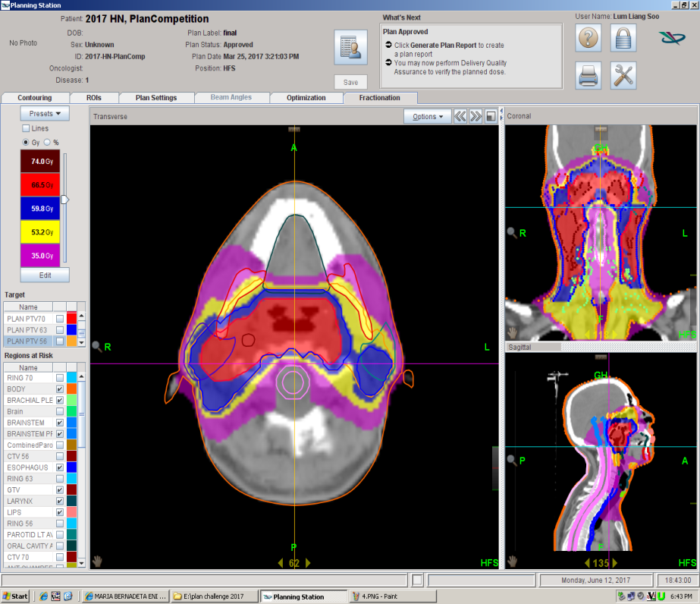Select the % dose unit radio button
This screenshot has height=604, width=700.
(x=47, y=142)
